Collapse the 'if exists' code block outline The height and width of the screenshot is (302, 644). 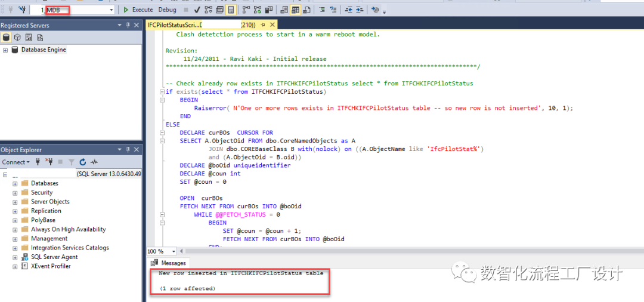tap(162, 92)
